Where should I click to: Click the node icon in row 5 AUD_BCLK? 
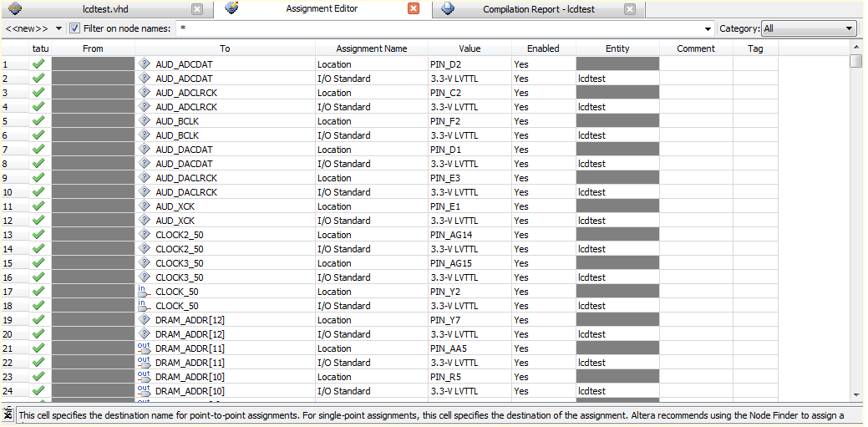[144, 120]
